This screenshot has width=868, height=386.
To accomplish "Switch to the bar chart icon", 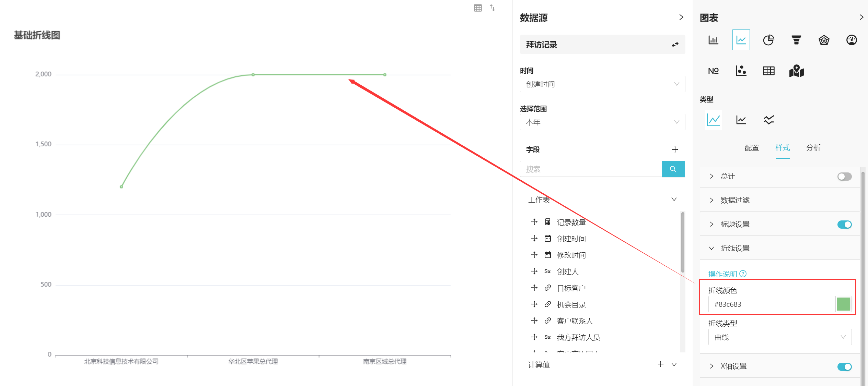I will [713, 40].
